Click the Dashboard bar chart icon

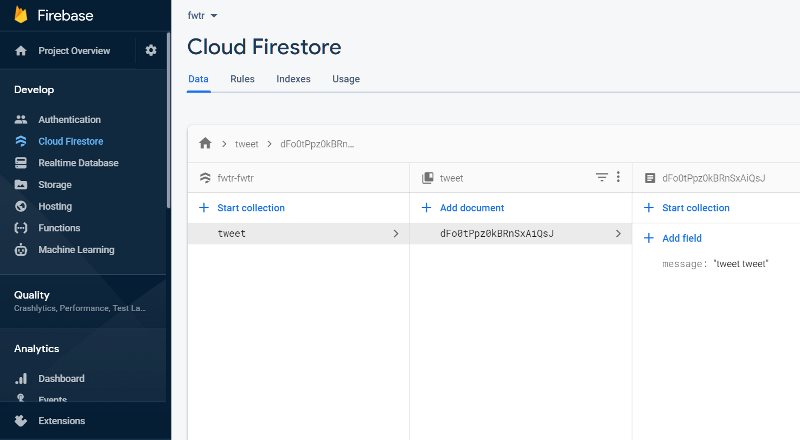21,378
